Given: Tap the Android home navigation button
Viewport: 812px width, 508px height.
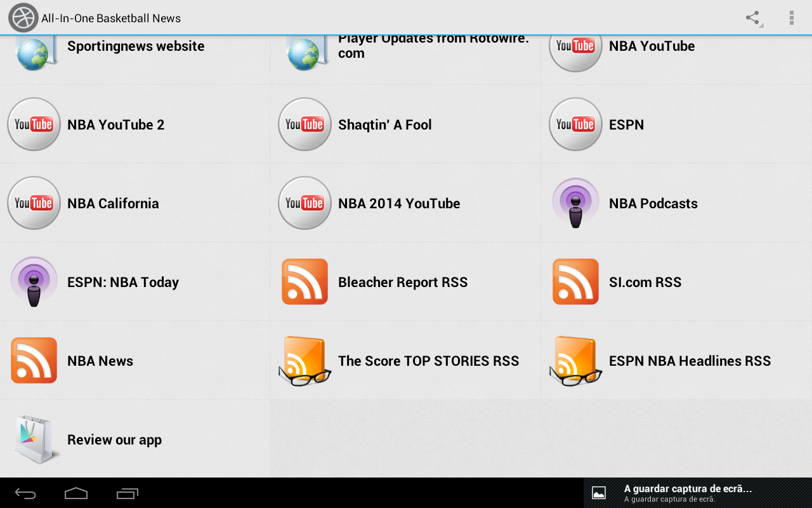Looking at the screenshot, I should coord(76,493).
